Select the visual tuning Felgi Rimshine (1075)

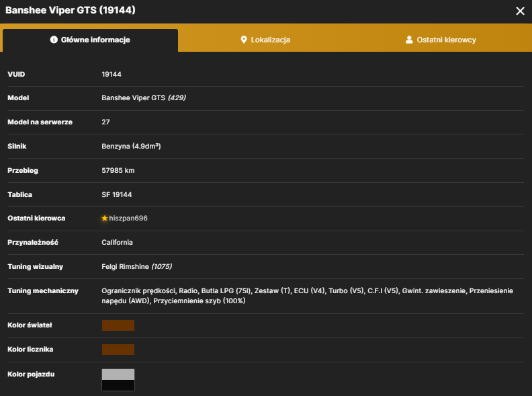[137, 267]
